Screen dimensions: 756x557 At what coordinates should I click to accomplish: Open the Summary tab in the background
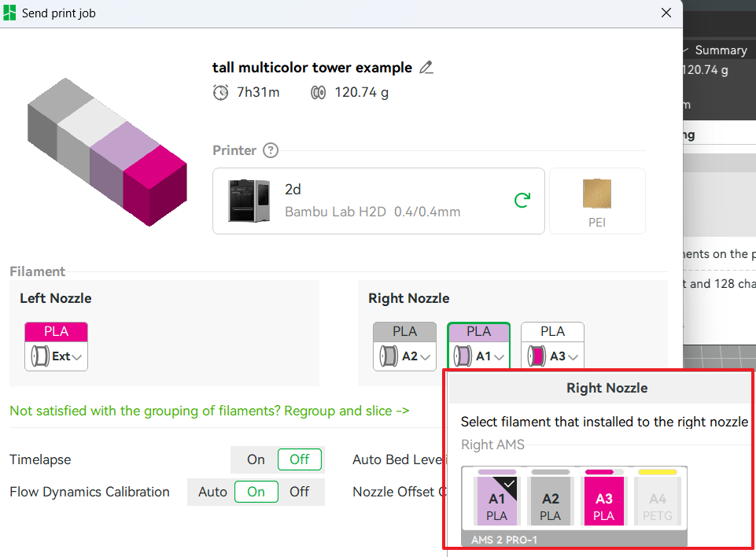pyautogui.click(x=720, y=50)
